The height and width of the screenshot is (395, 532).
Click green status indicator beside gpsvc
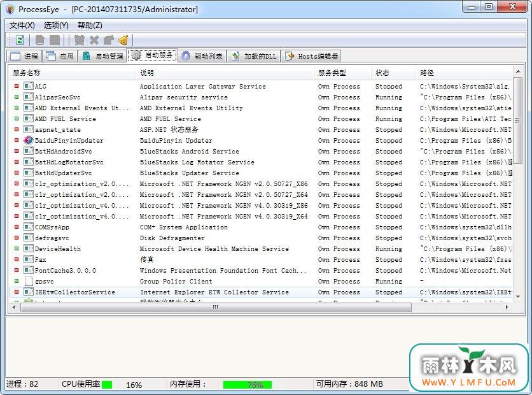coord(17,281)
